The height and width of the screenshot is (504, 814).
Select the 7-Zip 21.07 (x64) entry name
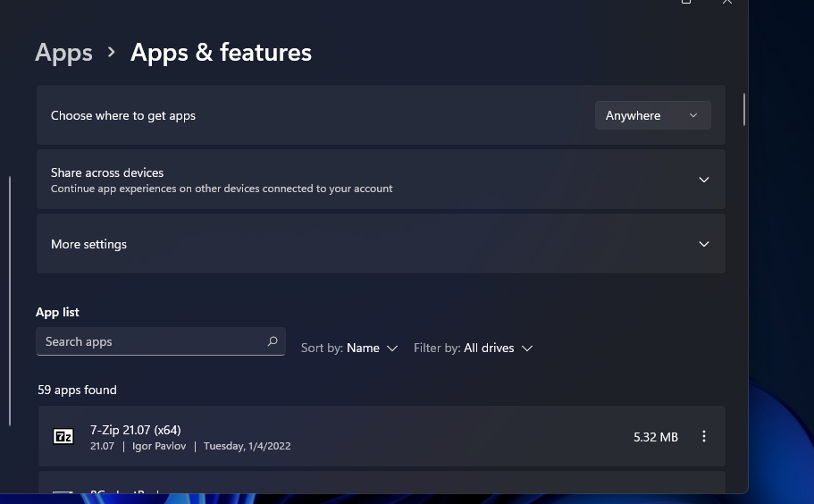(136, 430)
